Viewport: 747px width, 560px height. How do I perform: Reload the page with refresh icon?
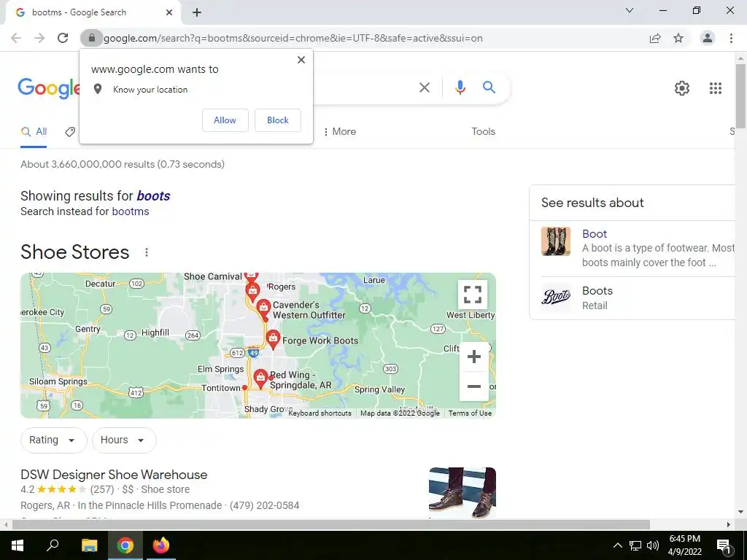pyautogui.click(x=63, y=38)
